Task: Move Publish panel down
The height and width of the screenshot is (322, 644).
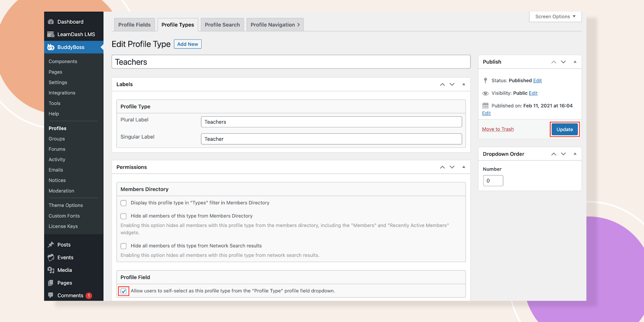Action: tap(563, 62)
